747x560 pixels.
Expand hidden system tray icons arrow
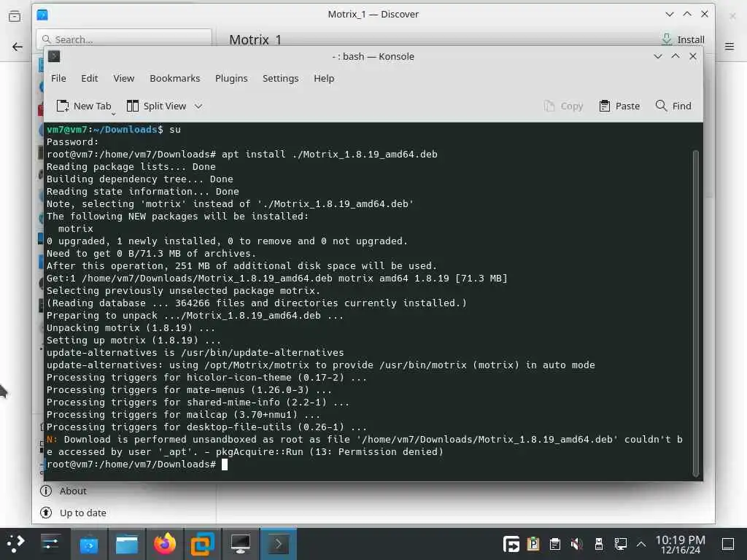tap(641, 544)
